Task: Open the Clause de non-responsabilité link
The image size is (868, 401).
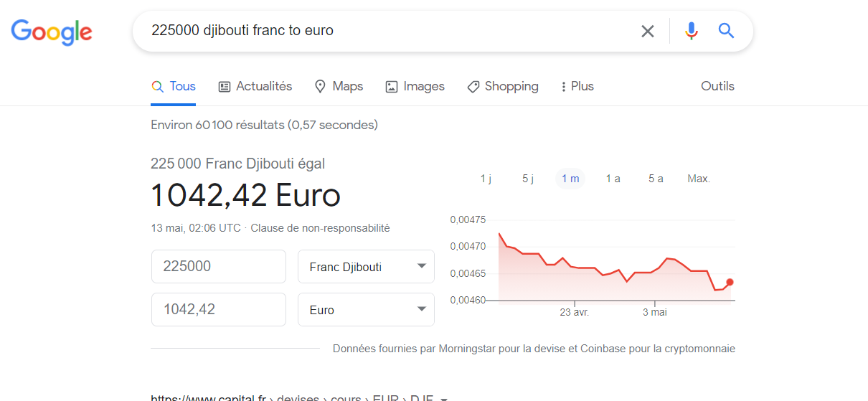Action: point(320,228)
